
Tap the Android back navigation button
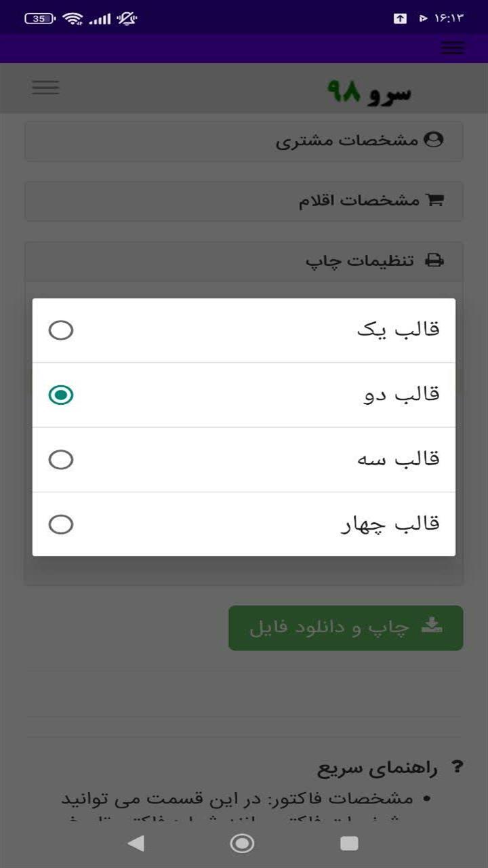click(136, 843)
